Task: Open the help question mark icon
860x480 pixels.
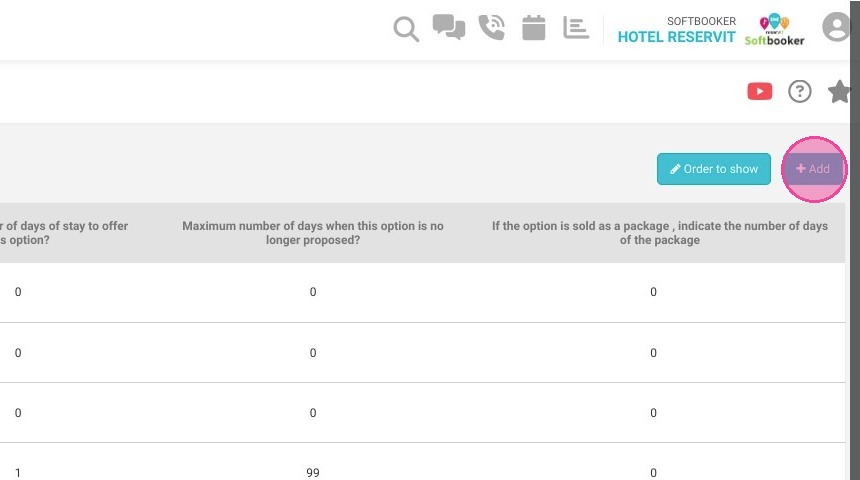Action: pyautogui.click(x=800, y=91)
